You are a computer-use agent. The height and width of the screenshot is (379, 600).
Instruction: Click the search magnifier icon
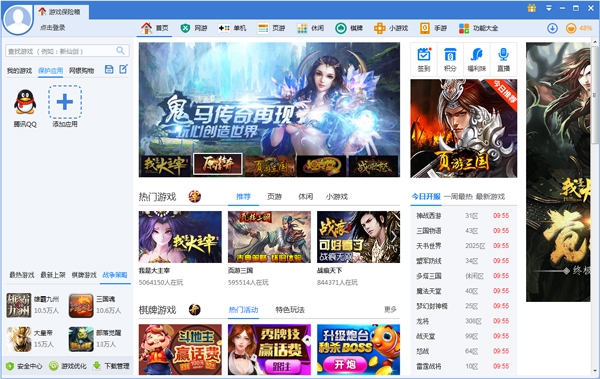pyautogui.click(x=120, y=51)
